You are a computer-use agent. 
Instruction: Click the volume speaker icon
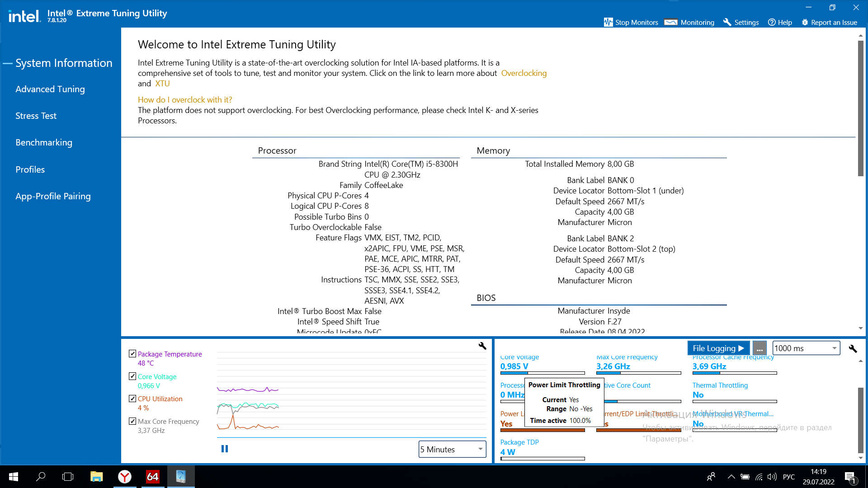click(x=772, y=477)
